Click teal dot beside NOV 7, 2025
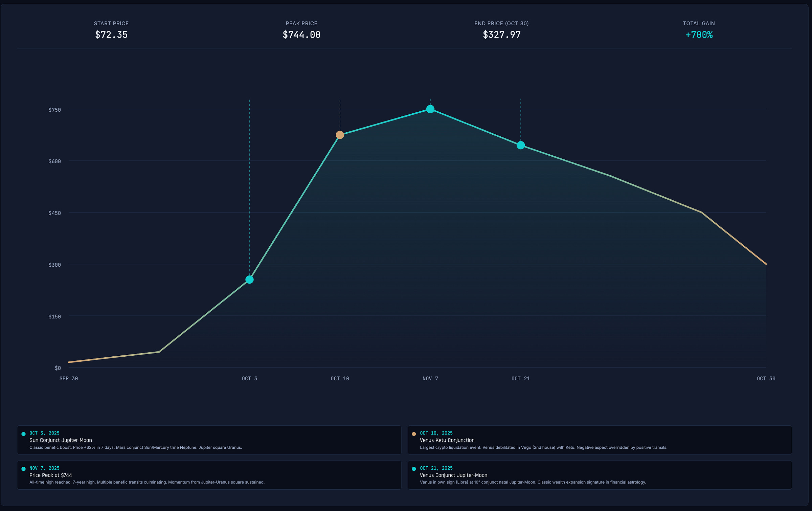Screen dimensions: 812x511 click(23, 469)
